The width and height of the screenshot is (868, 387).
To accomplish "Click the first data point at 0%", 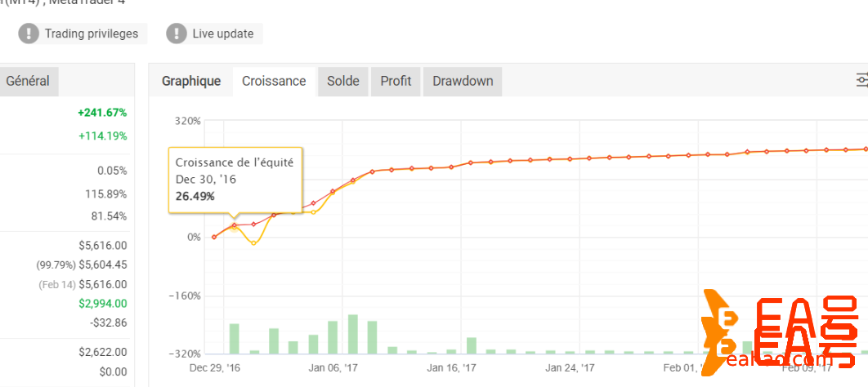I will (214, 237).
